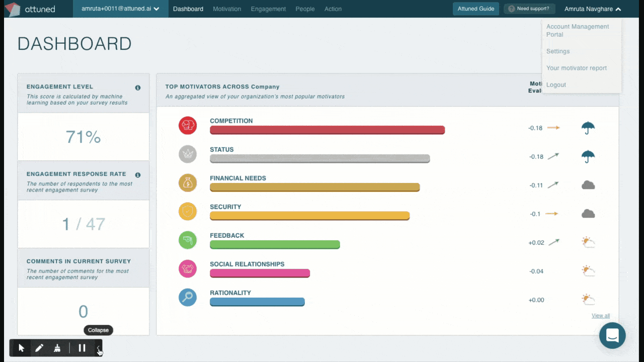Open the Action tab
The width and height of the screenshot is (644, 362).
[333, 9]
